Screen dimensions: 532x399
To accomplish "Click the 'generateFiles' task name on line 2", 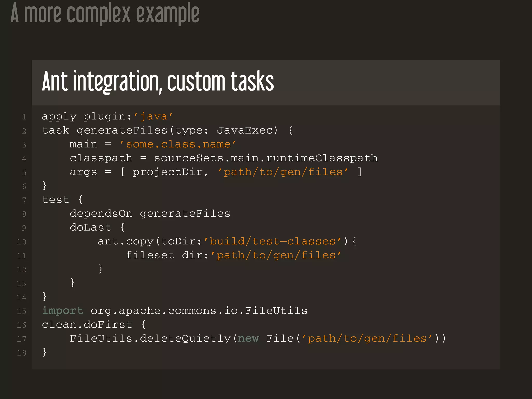I will pos(122,130).
